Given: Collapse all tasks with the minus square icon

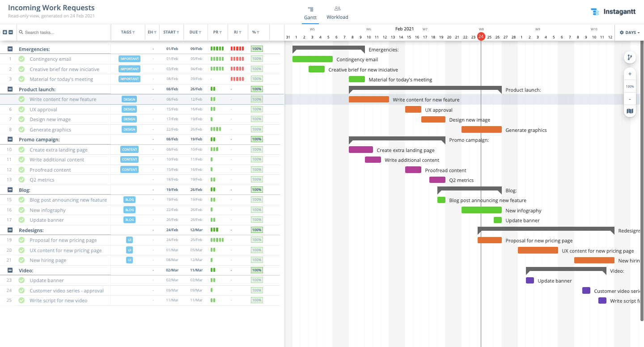Looking at the screenshot, I should click(12, 32).
